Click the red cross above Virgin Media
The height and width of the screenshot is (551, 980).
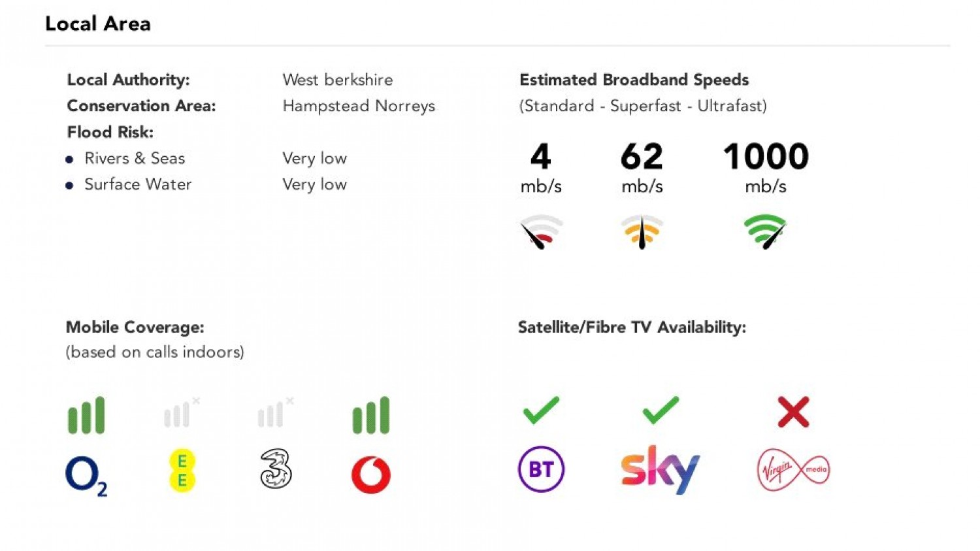[x=793, y=412]
